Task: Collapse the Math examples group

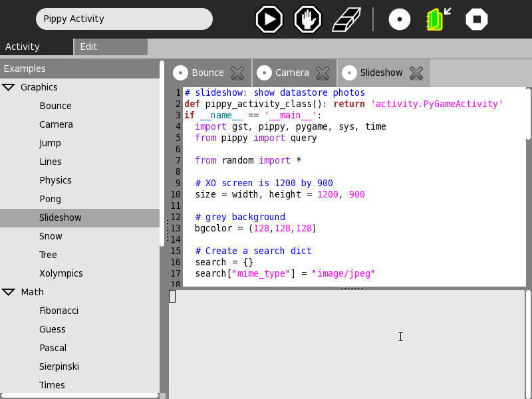Action: coord(9,292)
